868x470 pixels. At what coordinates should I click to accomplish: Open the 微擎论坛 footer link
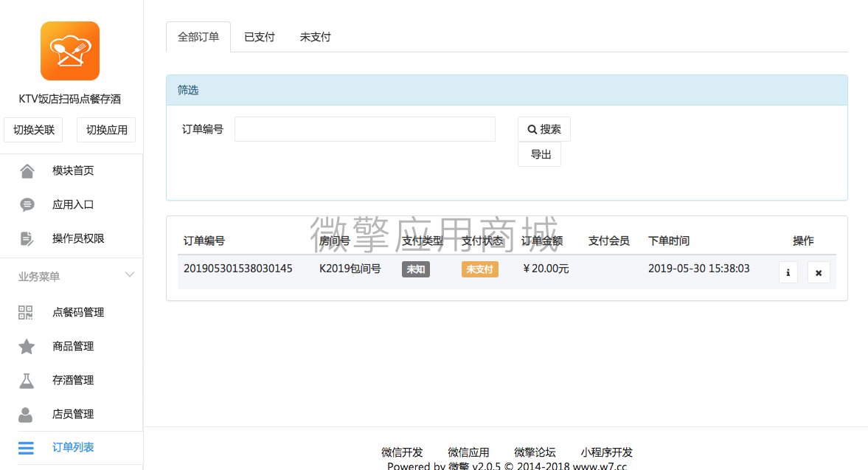click(x=535, y=452)
